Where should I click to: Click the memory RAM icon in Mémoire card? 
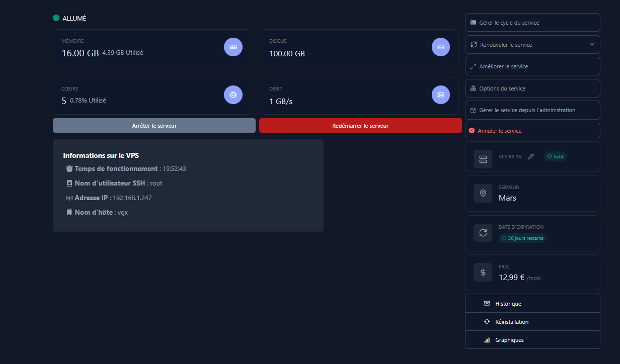coord(233,47)
